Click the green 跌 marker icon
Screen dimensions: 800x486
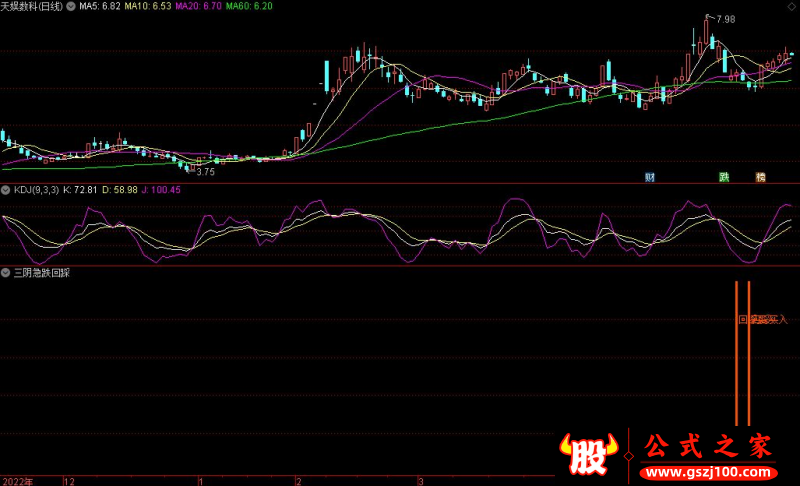(x=724, y=177)
